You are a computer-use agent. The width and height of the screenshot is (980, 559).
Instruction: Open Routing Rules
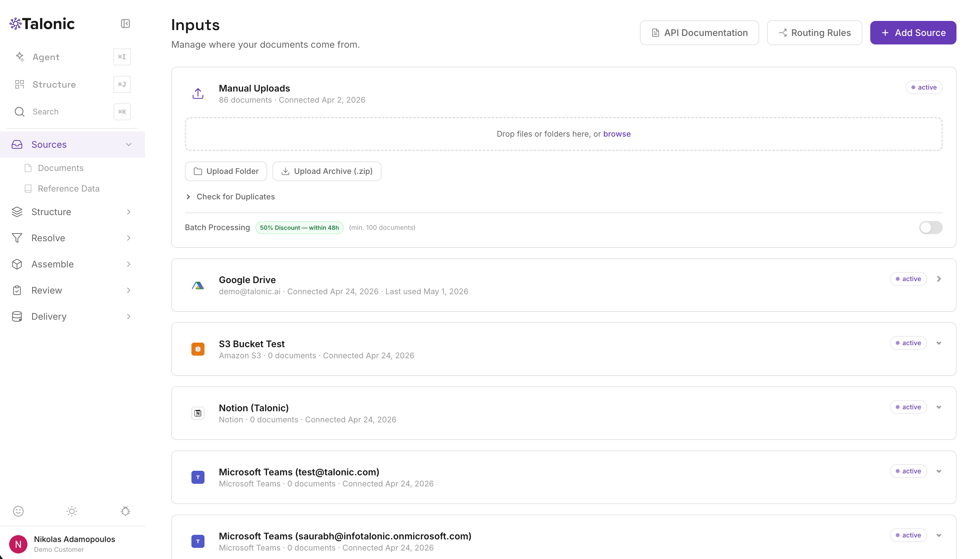(814, 33)
